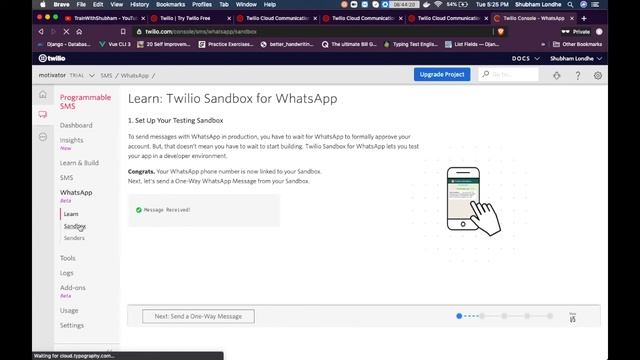Open the Window menu
Viewport: 640px width, 360px height.
click(x=246, y=4)
